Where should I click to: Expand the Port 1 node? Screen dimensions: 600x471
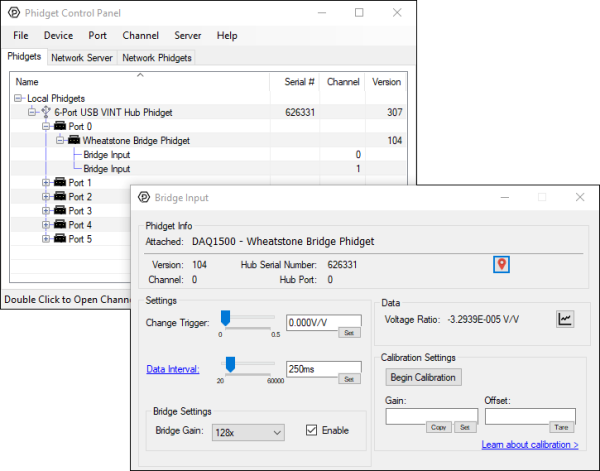[46, 183]
